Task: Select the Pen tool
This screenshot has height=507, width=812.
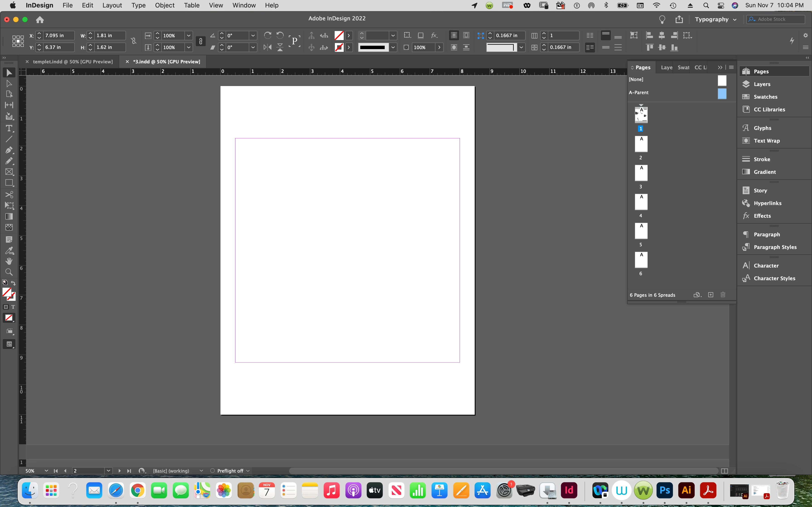Action: click(9, 150)
